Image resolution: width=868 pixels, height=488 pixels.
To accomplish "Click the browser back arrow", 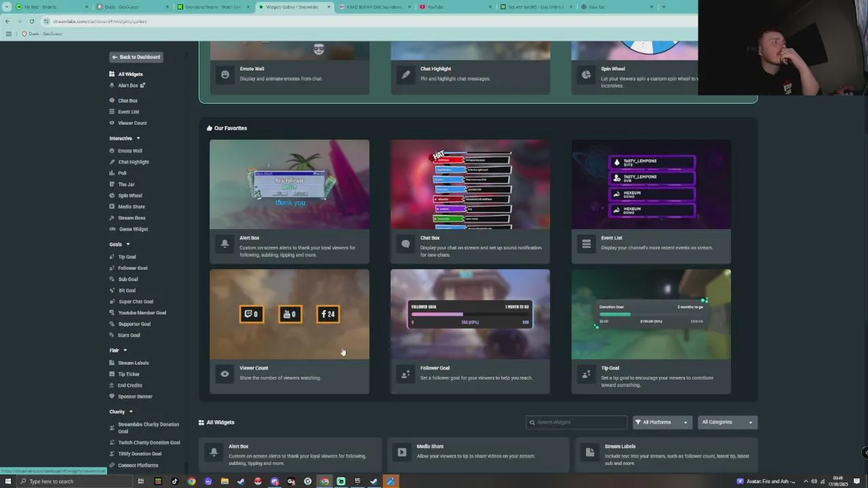I will (x=7, y=21).
